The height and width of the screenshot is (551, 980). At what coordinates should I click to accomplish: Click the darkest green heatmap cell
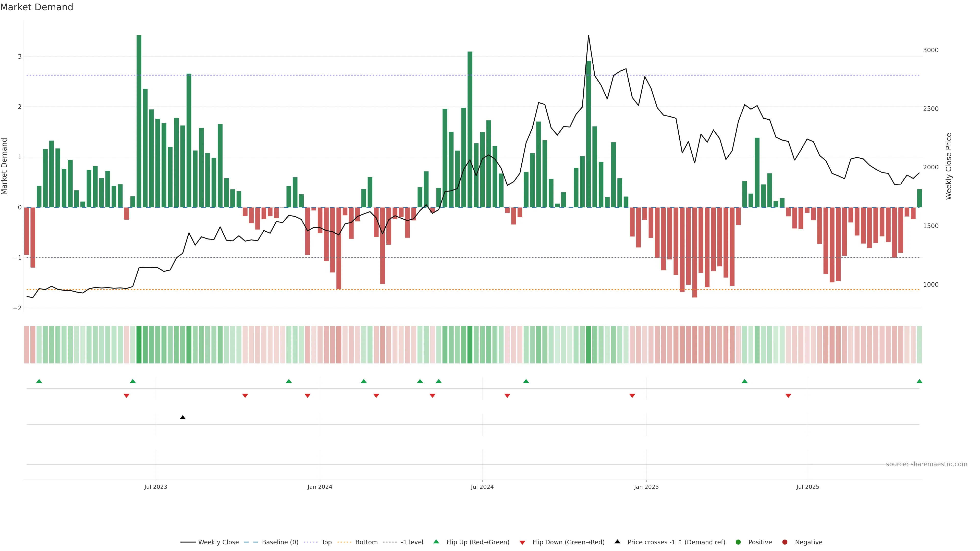139,345
